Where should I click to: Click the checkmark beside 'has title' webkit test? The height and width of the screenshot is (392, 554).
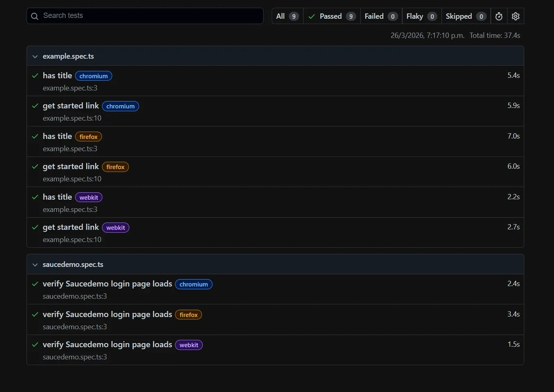click(x=35, y=197)
